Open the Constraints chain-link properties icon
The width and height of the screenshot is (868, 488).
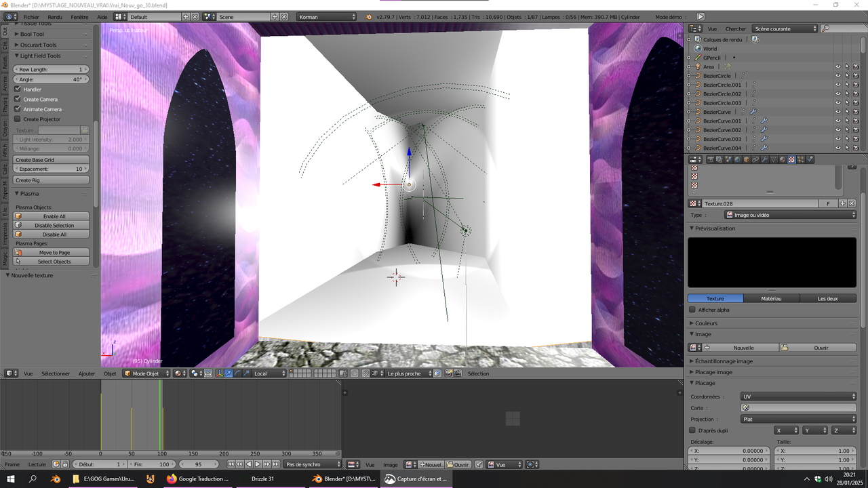(x=755, y=159)
